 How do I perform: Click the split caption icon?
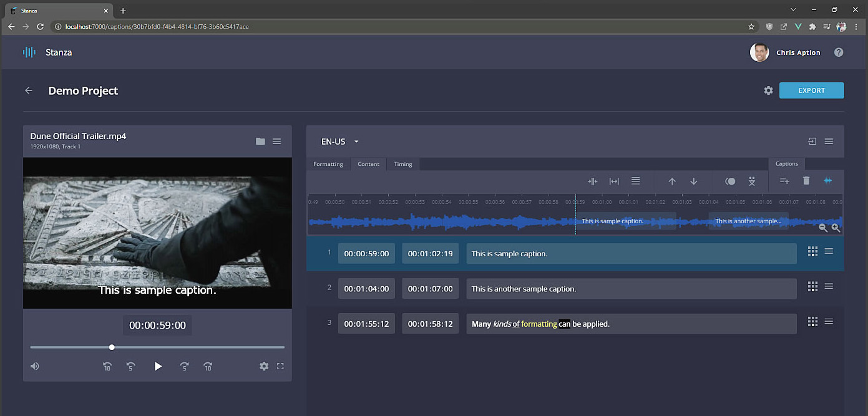[x=593, y=181]
